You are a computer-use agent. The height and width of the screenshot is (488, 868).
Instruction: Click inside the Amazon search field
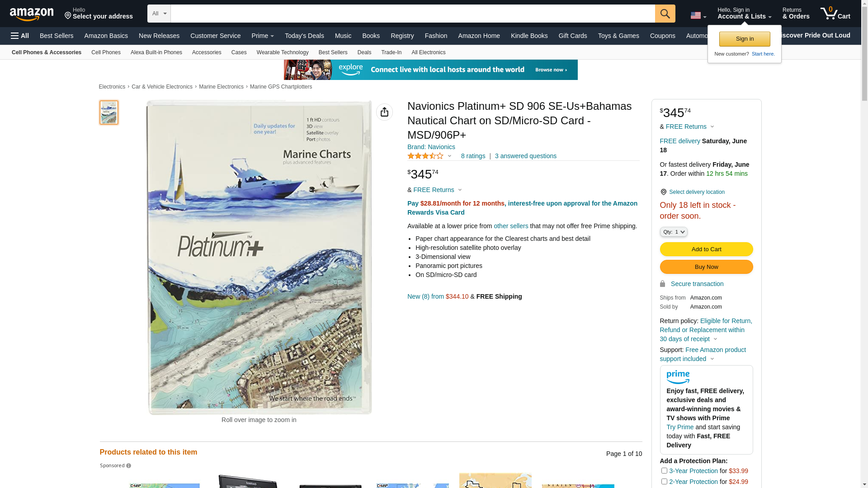tap(412, 14)
